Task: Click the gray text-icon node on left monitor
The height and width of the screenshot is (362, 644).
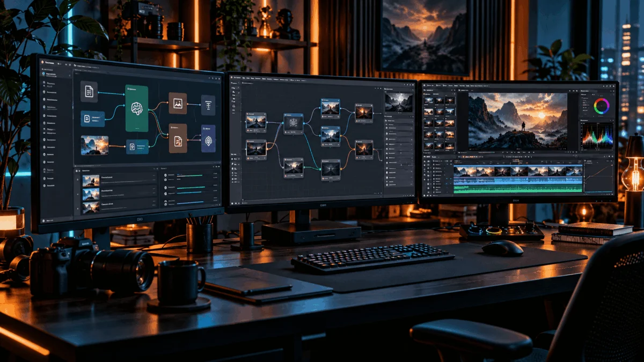Action: [208, 105]
